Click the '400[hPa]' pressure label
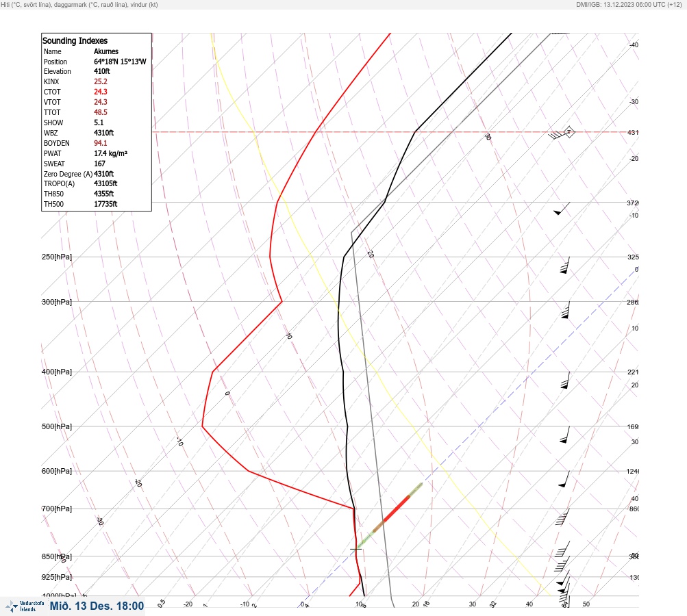The image size is (687, 616). point(57,372)
